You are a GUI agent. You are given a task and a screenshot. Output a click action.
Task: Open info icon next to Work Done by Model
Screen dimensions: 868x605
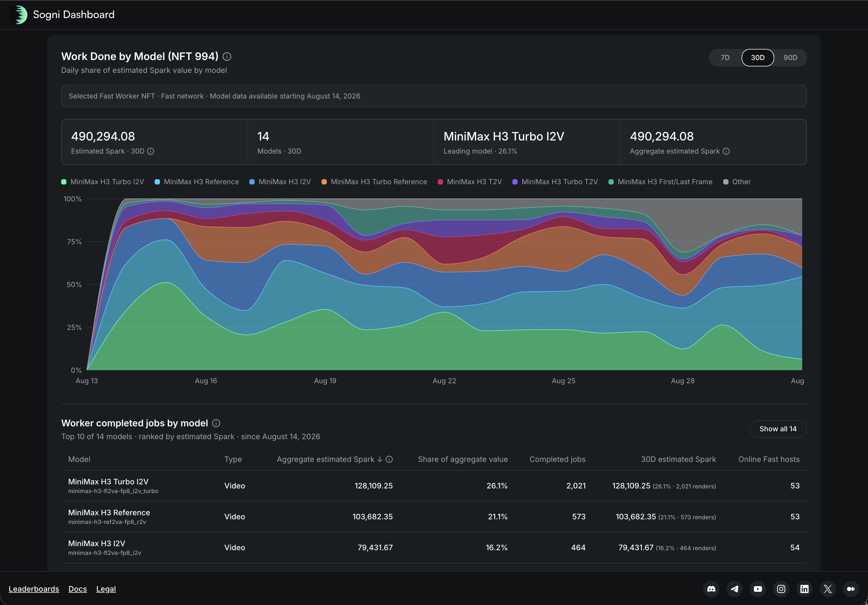point(227,57)
